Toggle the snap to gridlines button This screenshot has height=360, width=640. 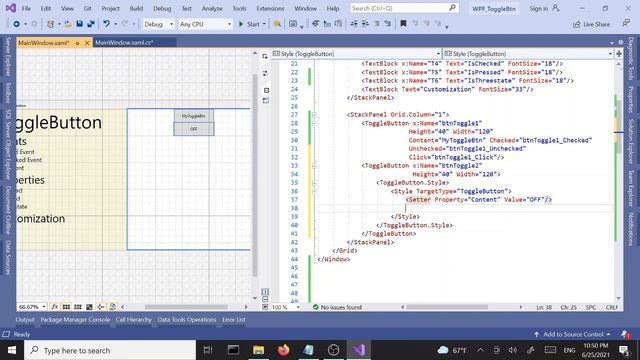78,307
